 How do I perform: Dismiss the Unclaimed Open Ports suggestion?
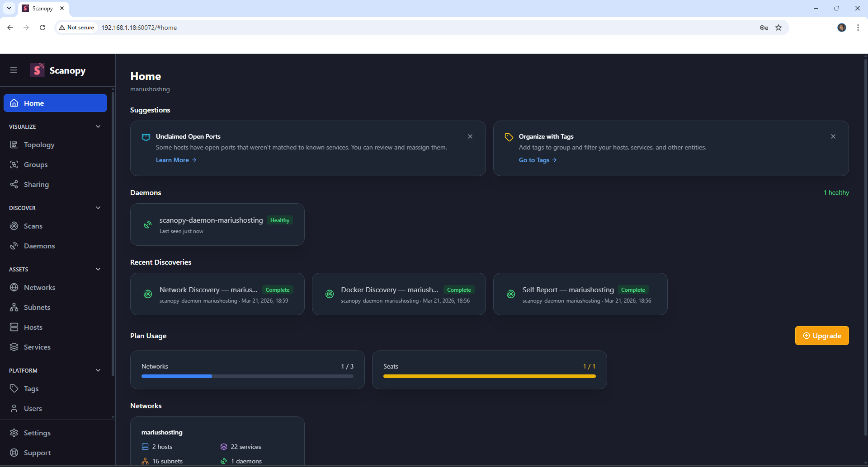point(470,136)
